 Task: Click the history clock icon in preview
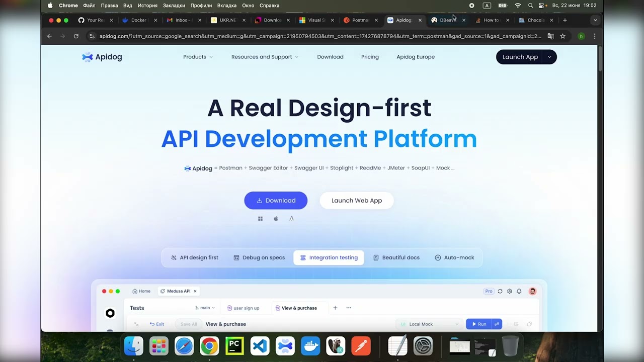[x=516, y=324]
